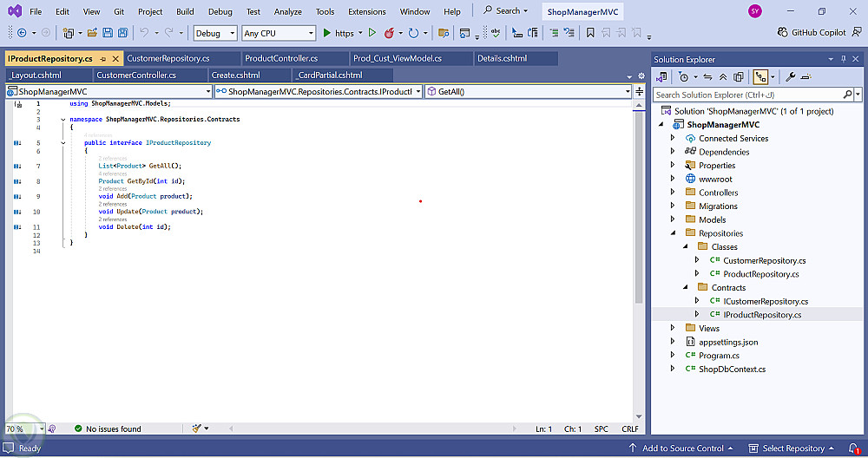Click the feedback icon next to GitHub Copilot
868x458 pixels.
click(857, 32)
